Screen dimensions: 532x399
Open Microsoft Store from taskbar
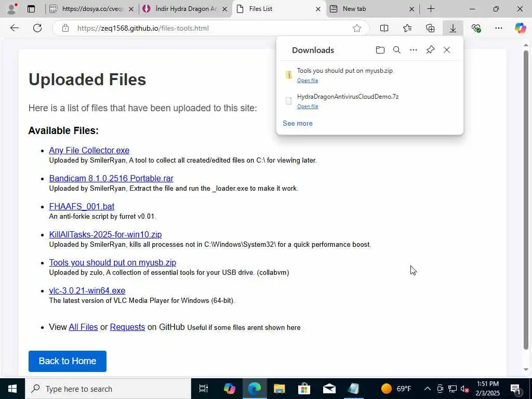click(x=304, y=389)
